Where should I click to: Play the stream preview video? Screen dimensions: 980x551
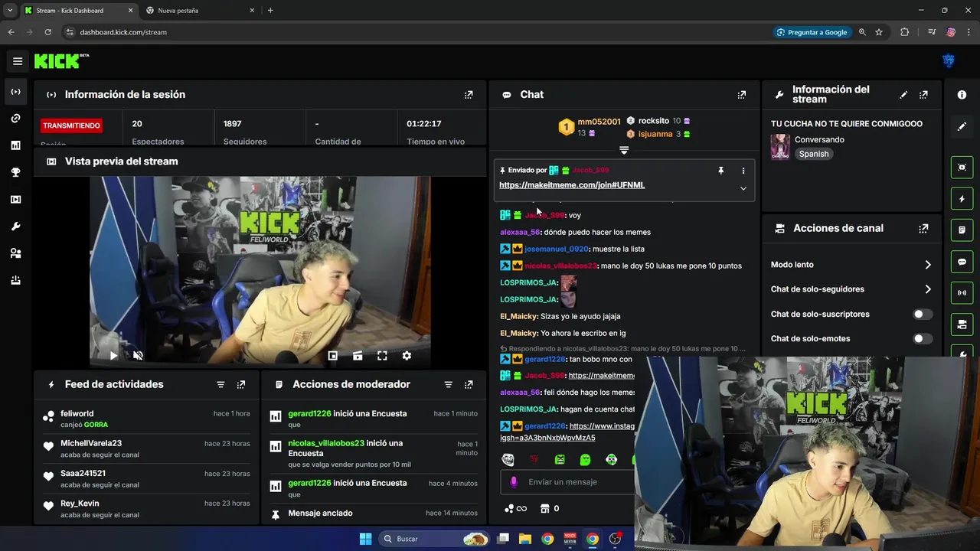(113, 355)
